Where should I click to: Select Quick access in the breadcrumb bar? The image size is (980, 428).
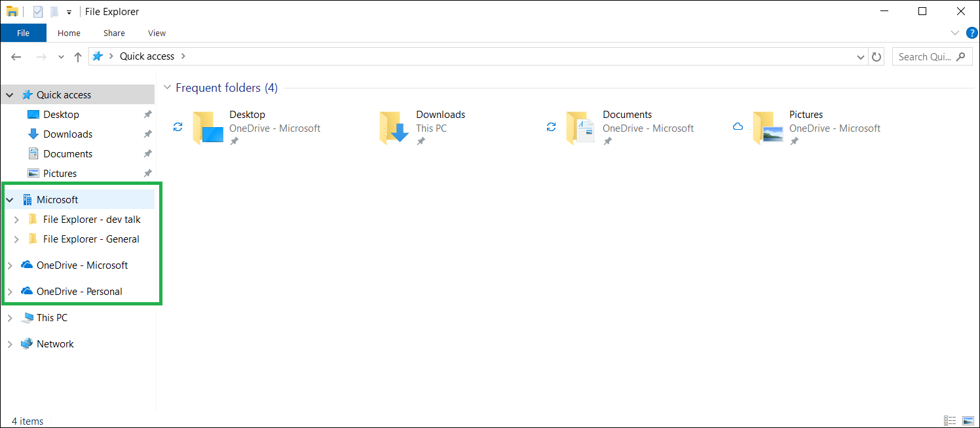coord(147,56)
